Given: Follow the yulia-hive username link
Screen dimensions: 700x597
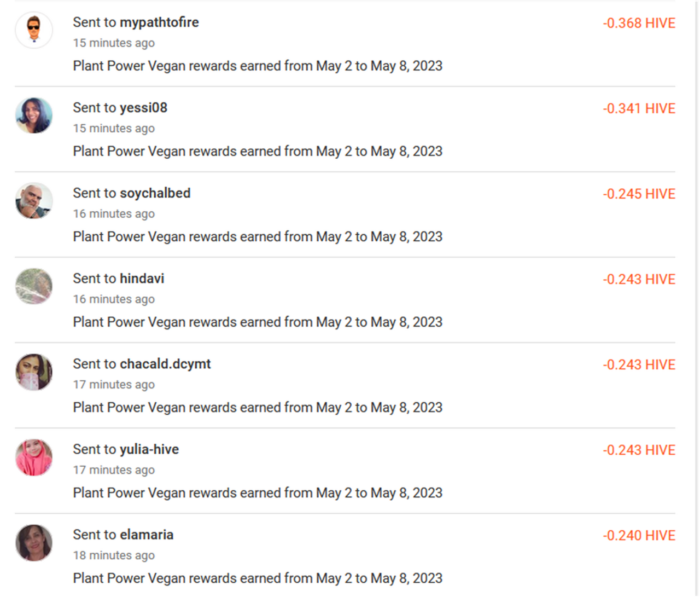Looking at the screenshot, I should pyautogui.click(x=149, y=449).
